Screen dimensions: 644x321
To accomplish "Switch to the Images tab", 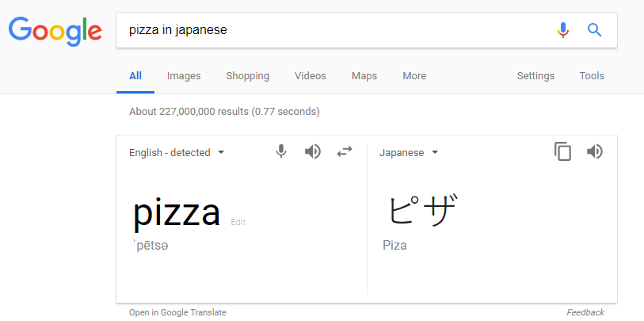I will tap(184, 76).
